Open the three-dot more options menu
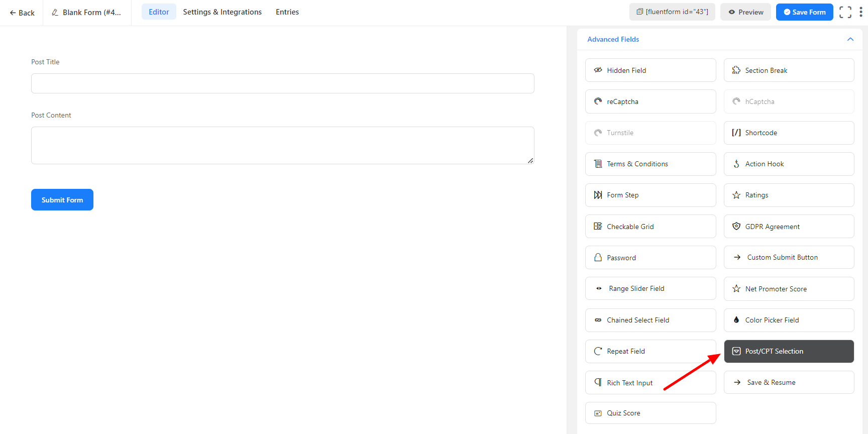The height and width of the screenshot is (434, 868). [x=860, y=12]
